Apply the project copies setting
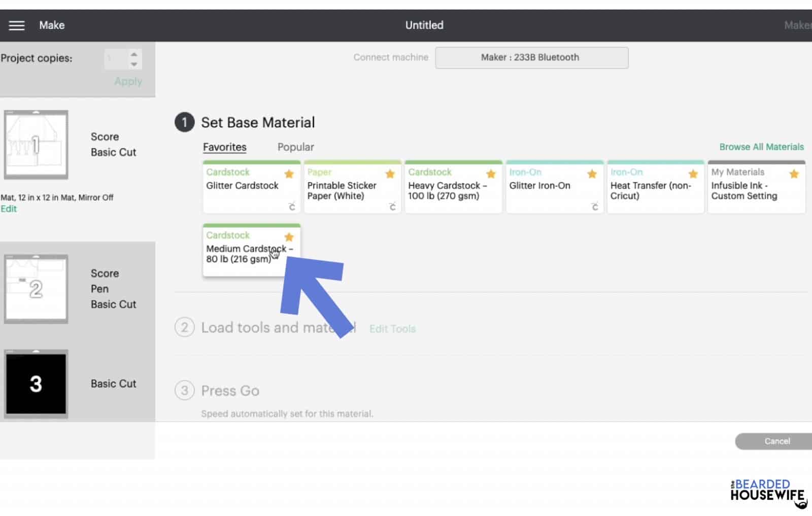 point(128,81)
